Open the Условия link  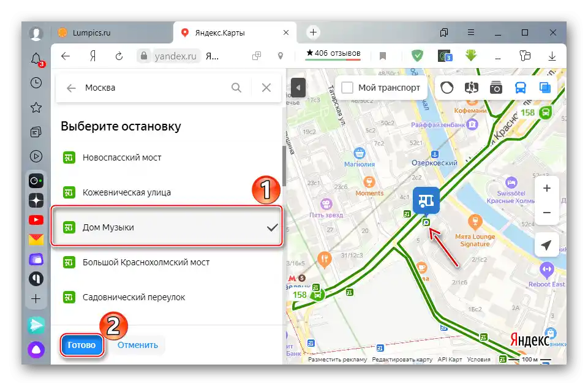[x=478, y=360]
